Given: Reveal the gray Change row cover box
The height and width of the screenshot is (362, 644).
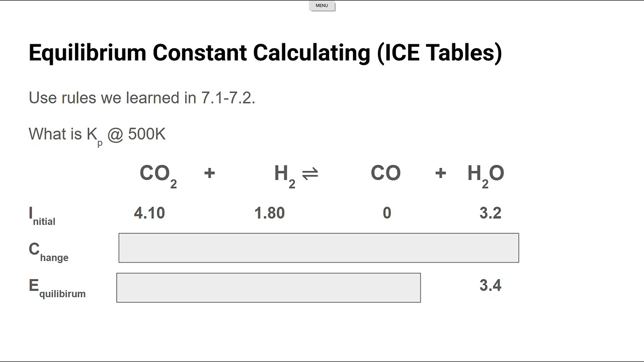Looking at the screenshot, I should pyautogui.click(x=318, y=248).
